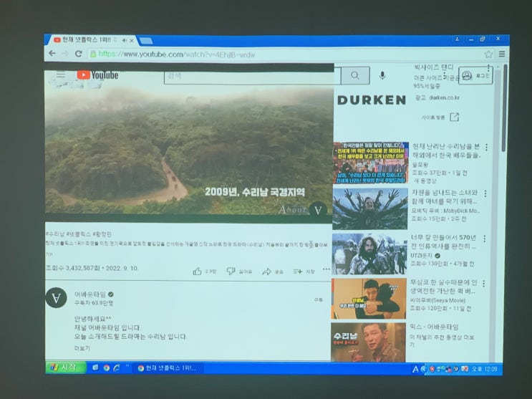
Task: Open options menu for 무심코 한 실수 video
Action: click(x=484, y=283)
